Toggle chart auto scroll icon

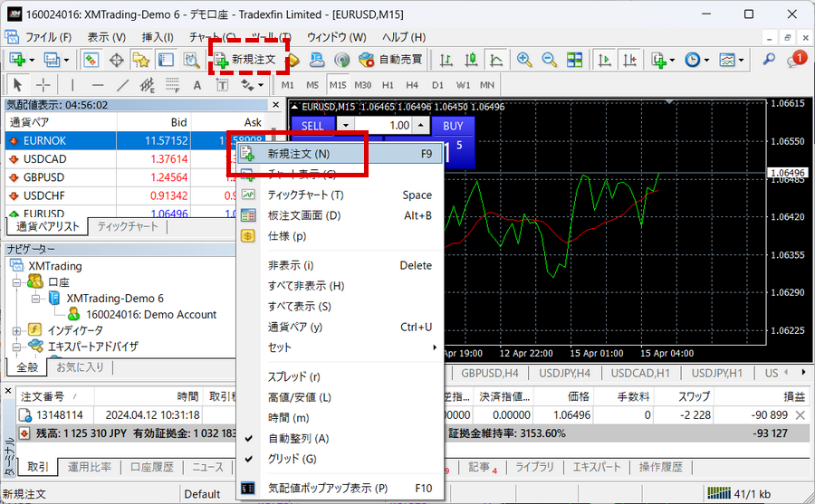[x=604, y=60]
